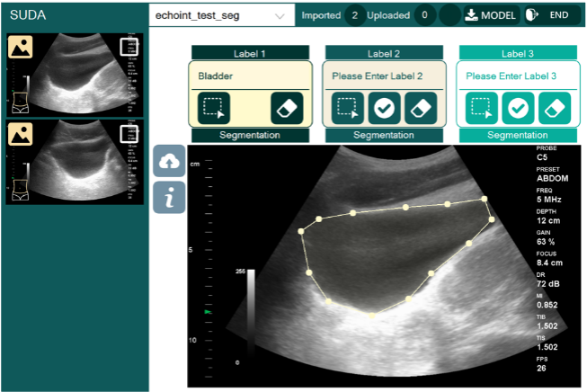Click the MODEL download button
Screen dimensions: 587x392
(x=491, y=15)
